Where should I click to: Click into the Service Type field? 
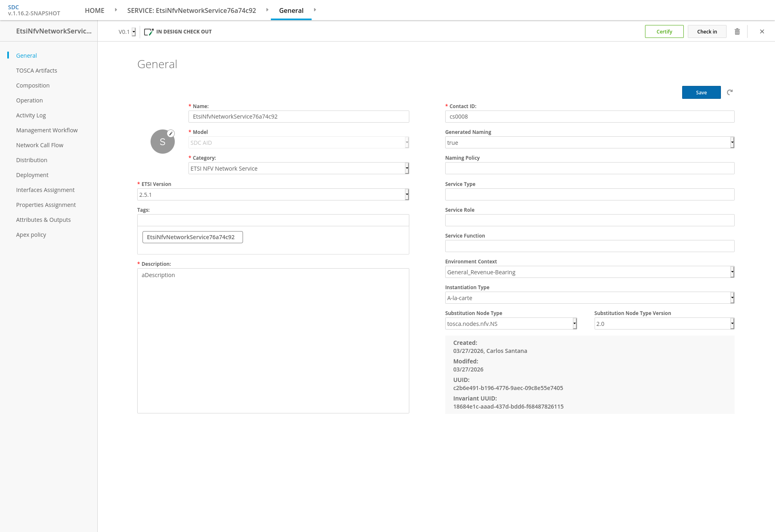(589, 194)
